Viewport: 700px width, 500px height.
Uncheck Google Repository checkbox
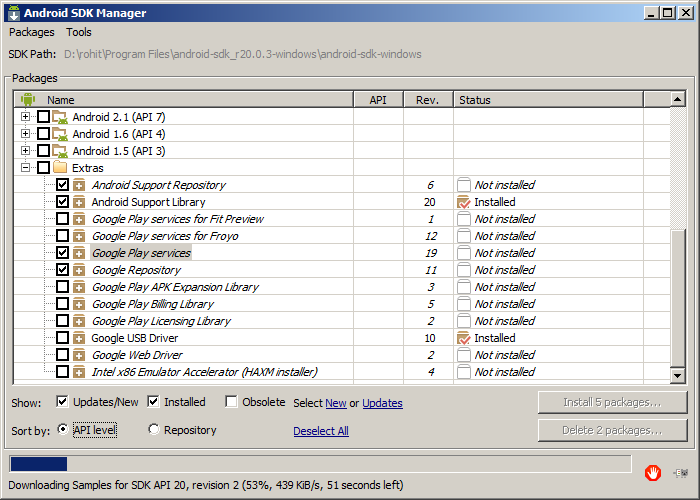coord(62,269)
